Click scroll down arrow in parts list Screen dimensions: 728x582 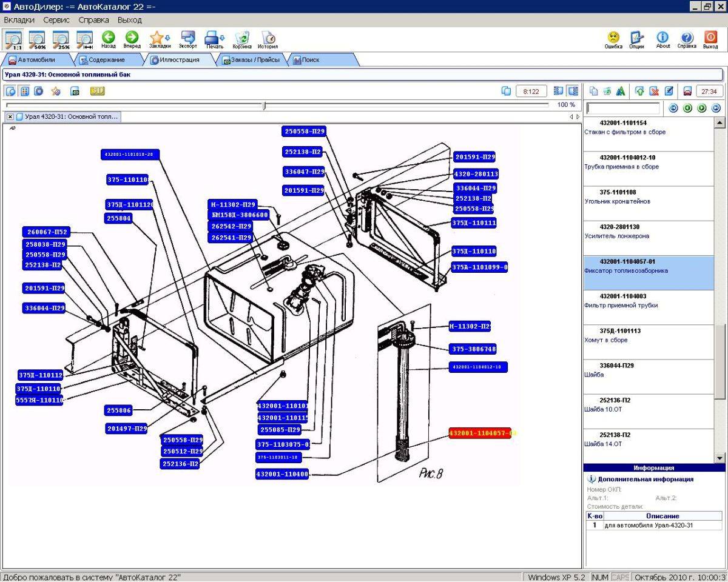point(720,458)
